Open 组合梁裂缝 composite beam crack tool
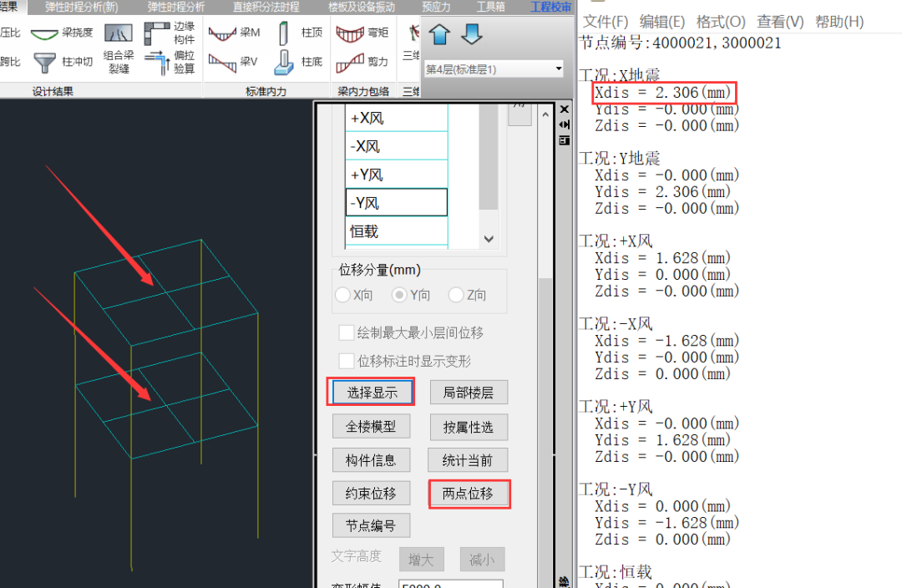 (119, 49)
